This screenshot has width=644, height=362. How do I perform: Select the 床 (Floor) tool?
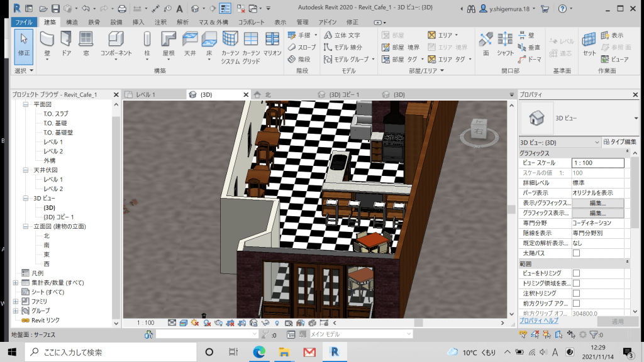coord(209,43)
